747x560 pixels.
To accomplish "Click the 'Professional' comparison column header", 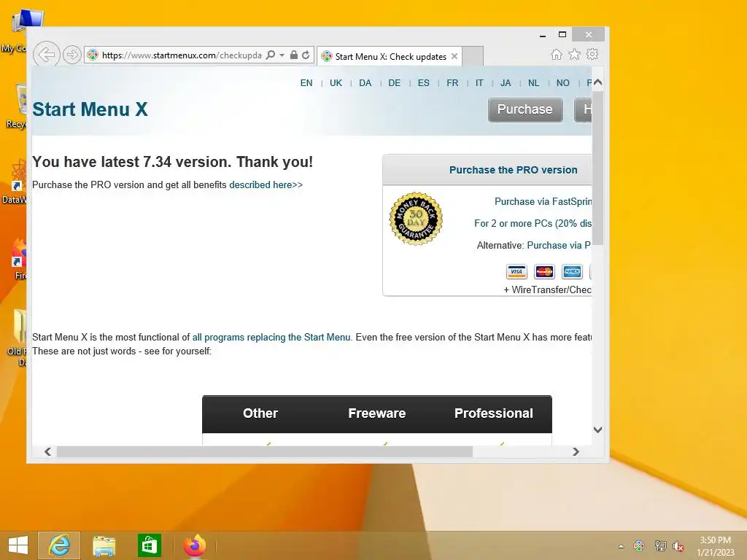I will (494, 413).
